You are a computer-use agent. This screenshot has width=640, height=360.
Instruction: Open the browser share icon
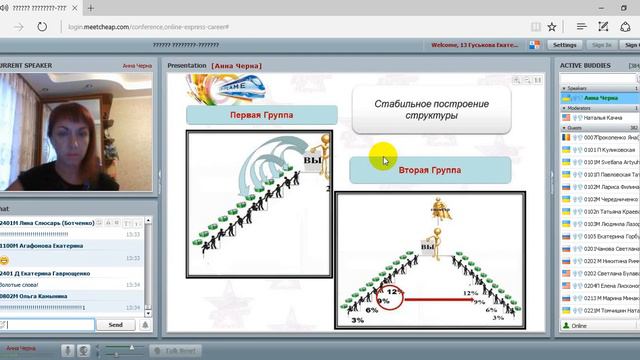pos(625,27)
